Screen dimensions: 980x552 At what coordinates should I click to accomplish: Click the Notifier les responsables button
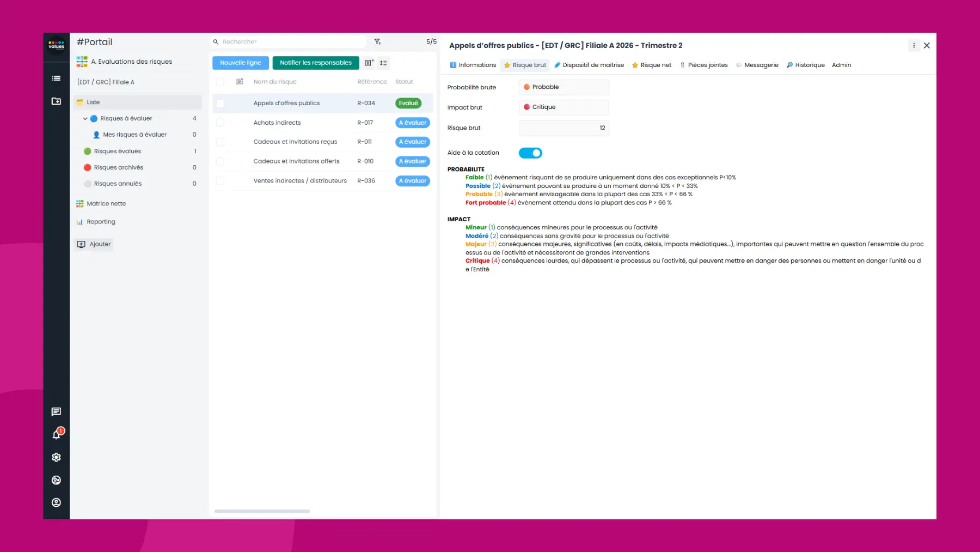click(x=316, y=63)
